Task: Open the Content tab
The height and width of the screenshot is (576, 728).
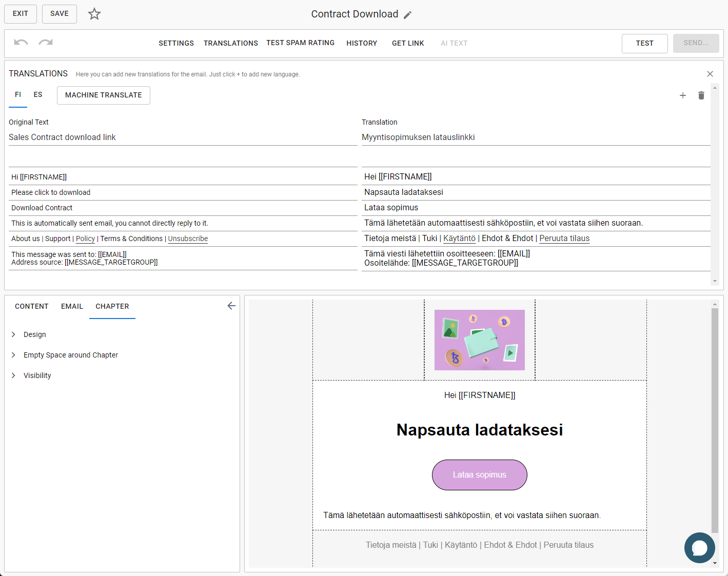Action: (x=31, y=306)
